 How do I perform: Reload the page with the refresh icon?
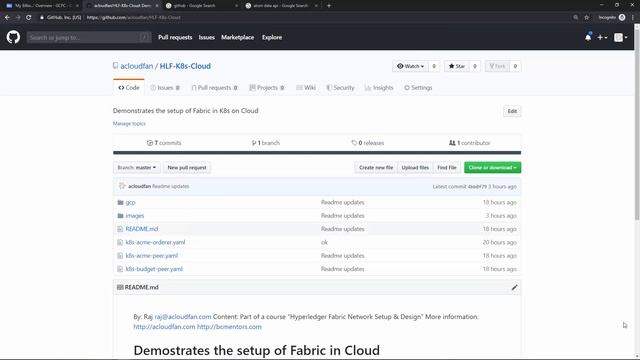click(x=29, y=17)
